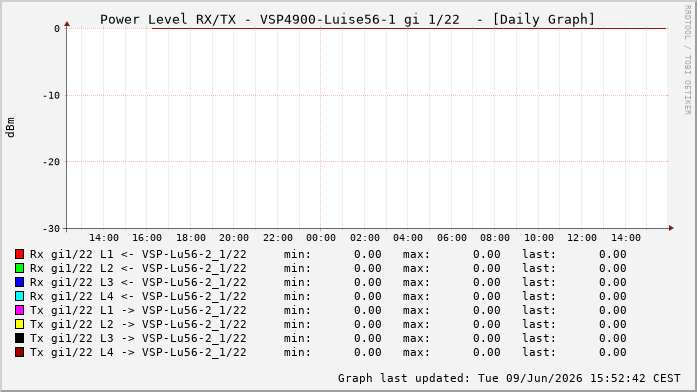Click the 0 y-axis value

(57, 29)
